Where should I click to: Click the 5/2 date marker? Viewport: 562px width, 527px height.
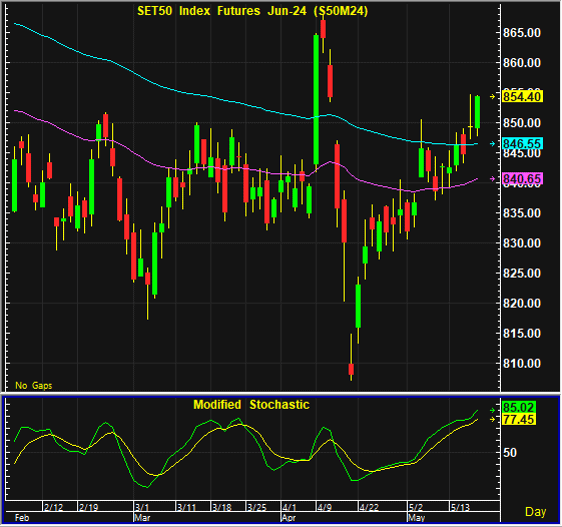tap(416, 507)
